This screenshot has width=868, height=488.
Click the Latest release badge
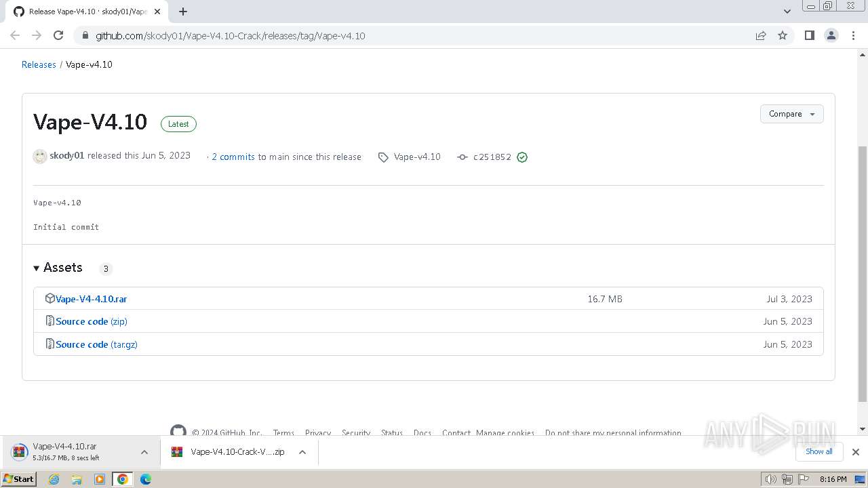[178, 124]
